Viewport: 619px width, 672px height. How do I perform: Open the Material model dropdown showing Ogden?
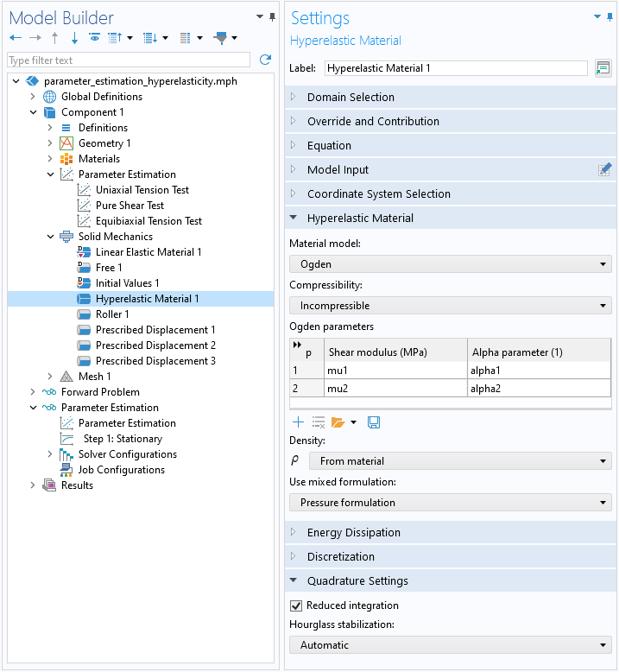[450, 264]
